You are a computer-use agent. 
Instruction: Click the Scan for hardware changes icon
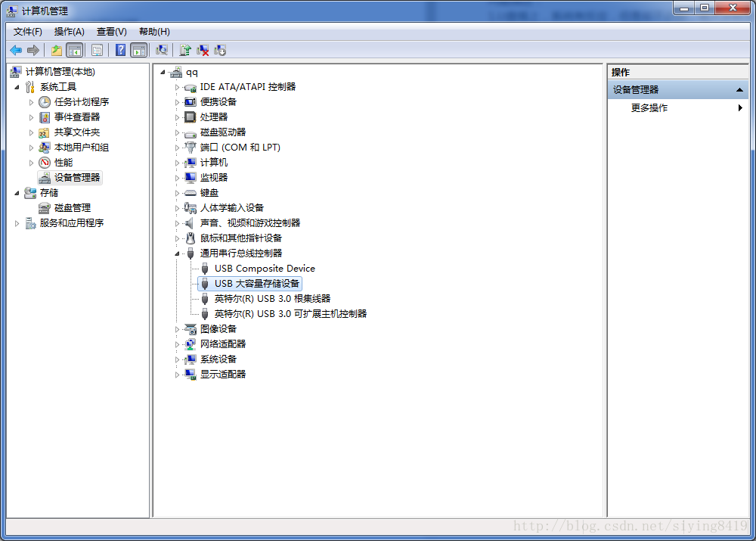(162, 50)
